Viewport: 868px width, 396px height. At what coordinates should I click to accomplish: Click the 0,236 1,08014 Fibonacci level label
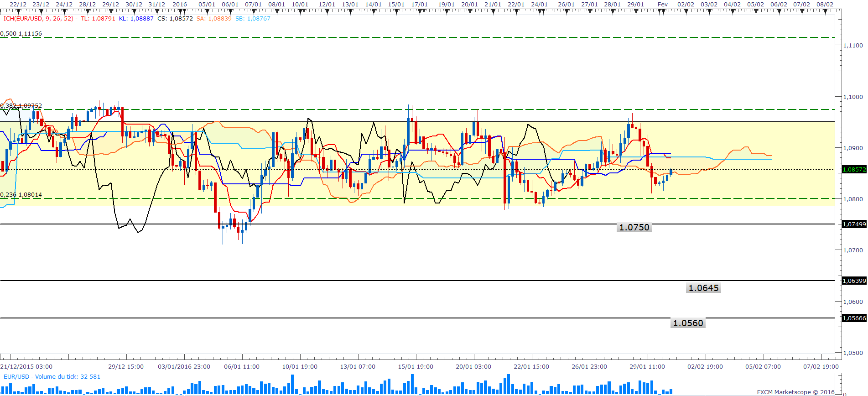(21, 195)
